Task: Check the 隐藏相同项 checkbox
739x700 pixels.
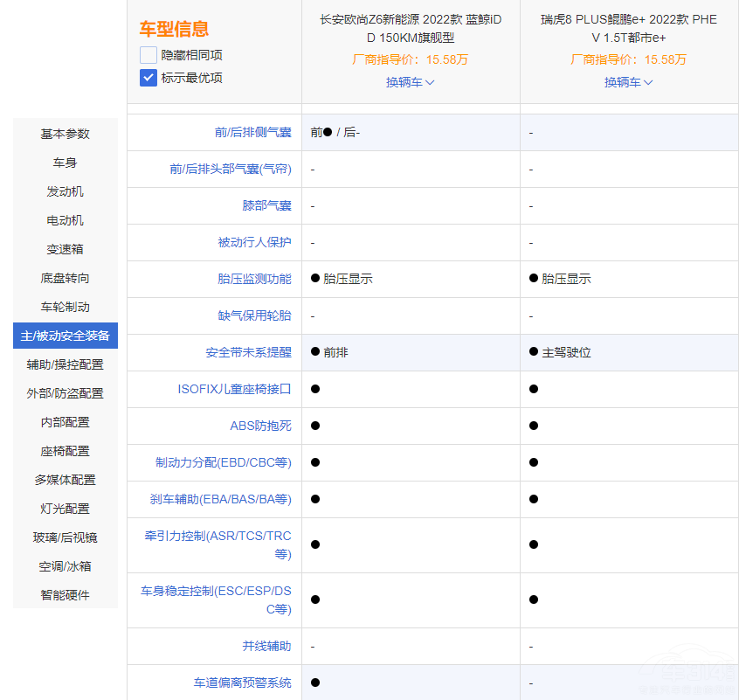Action: click(148, 55)
